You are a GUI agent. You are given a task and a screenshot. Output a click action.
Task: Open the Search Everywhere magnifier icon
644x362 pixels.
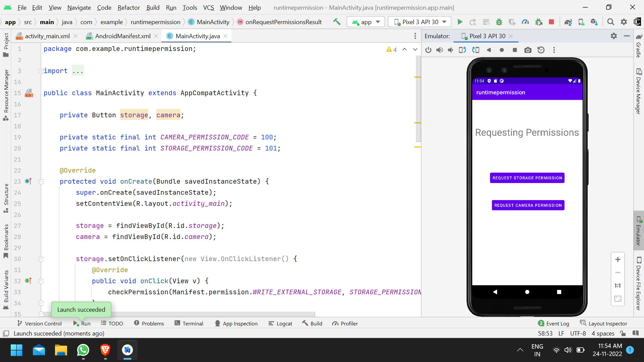(x=610, y=22)
